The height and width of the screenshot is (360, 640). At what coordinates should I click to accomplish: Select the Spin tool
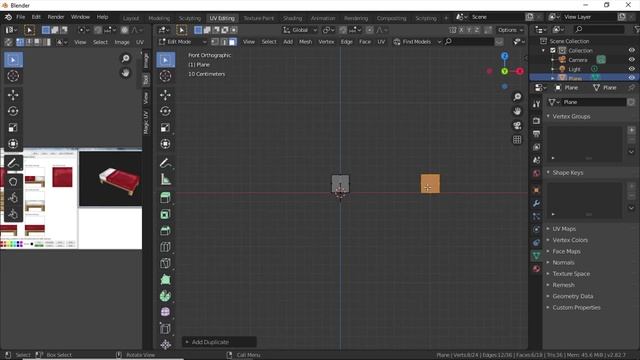(x=165, y=296)
